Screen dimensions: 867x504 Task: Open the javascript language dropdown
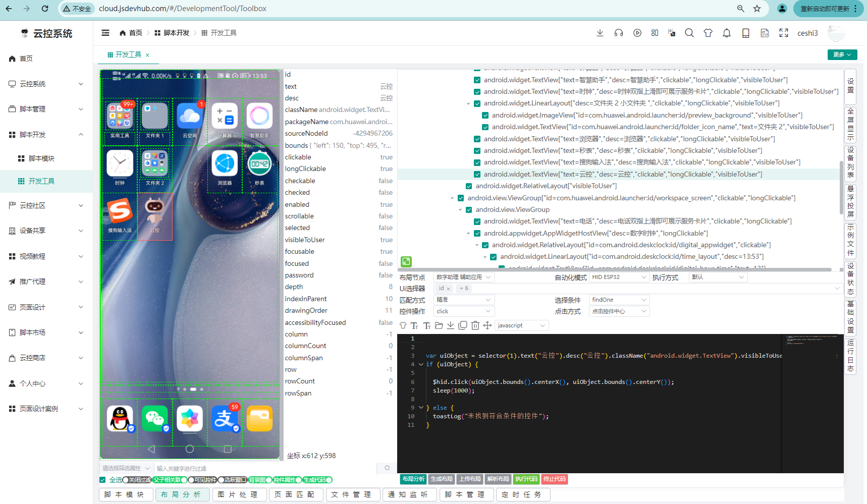click(x=521, y=325)
